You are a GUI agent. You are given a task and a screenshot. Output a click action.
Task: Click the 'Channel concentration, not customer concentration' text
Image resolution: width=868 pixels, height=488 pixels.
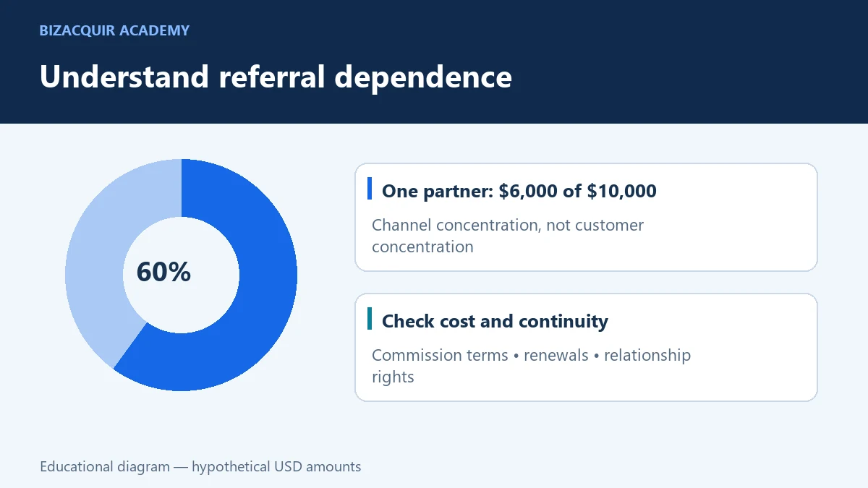[x=508, y=236]
